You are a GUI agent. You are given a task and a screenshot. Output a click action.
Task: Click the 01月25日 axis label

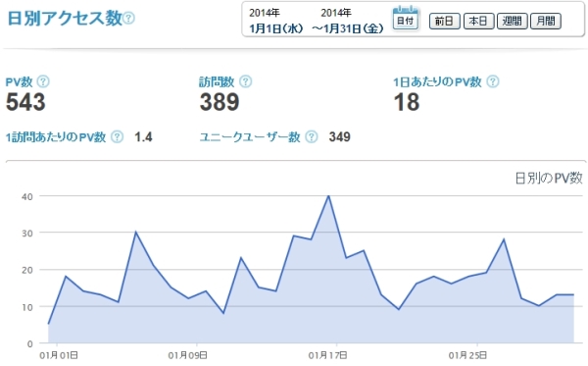468,355
